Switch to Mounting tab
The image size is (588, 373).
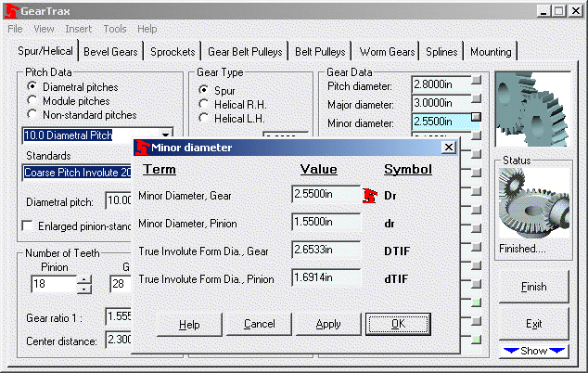pyautogui.click(x=491, y=51)
